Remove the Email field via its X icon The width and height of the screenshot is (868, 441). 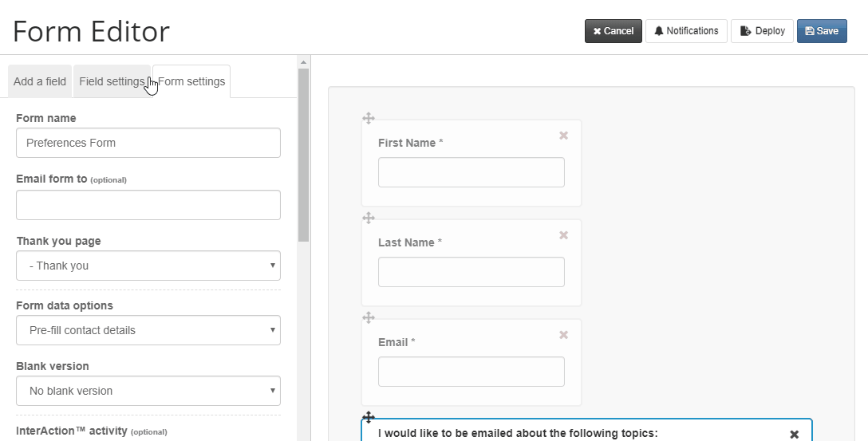pyautogui.click(x=563, y=335)
